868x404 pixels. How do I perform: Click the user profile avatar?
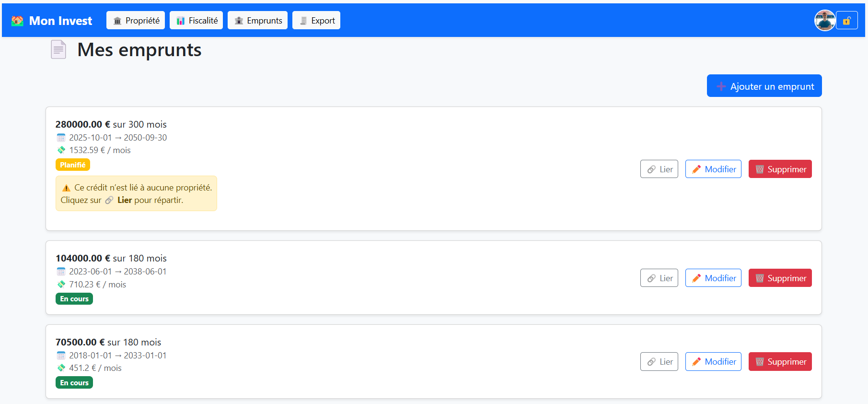(x=824, y=21)
